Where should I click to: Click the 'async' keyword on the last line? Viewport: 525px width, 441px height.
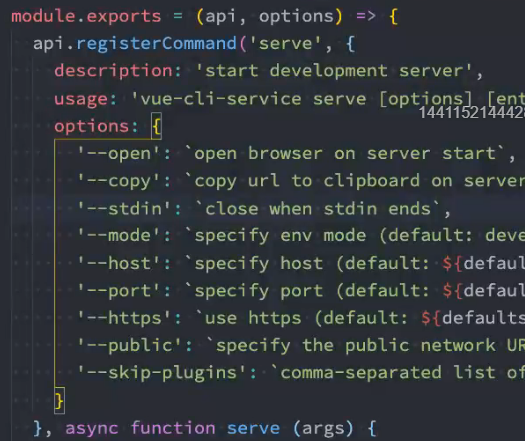point(92,428)
